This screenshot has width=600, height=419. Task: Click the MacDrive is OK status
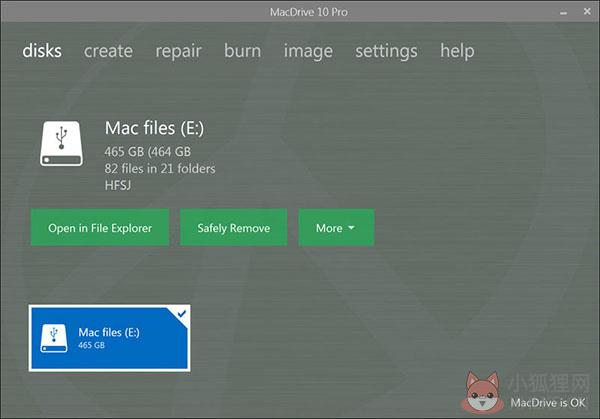point(548,403)
